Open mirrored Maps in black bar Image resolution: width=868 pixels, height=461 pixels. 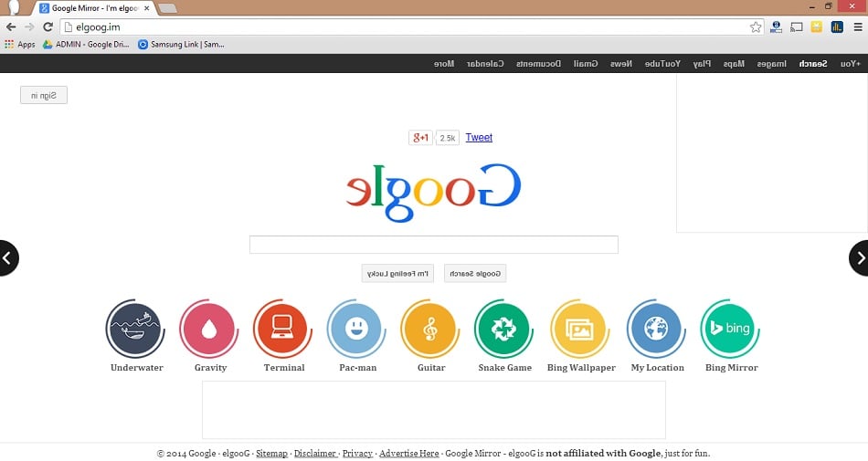click(734, 64)
